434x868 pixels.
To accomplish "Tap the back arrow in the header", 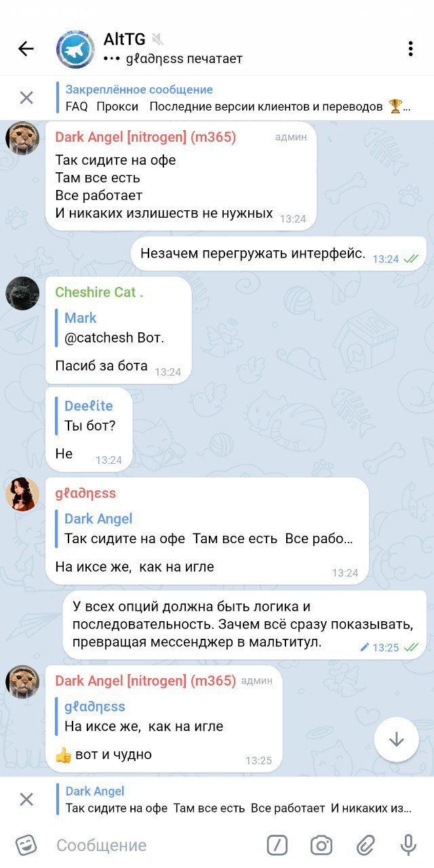I will point(26,49).
